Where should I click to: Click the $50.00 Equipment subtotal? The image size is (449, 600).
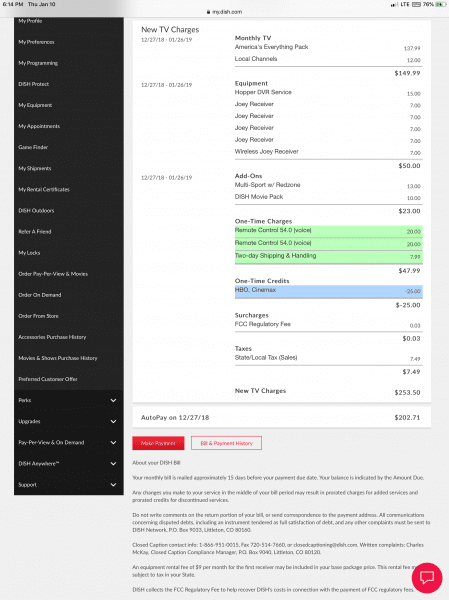point(409,166)
